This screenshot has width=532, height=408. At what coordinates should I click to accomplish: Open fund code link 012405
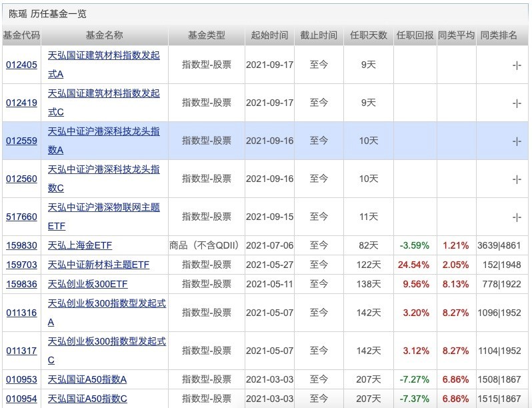(21, 65)
